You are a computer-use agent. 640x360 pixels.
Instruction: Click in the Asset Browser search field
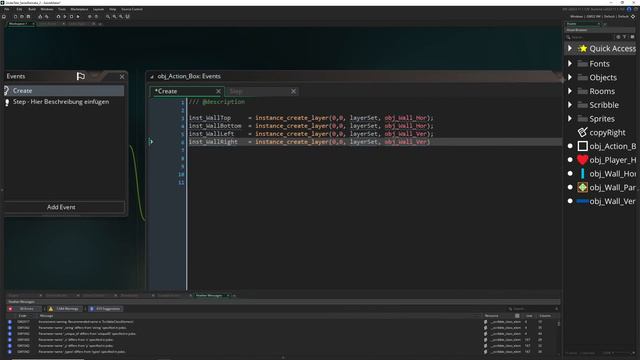pos(590,37)
